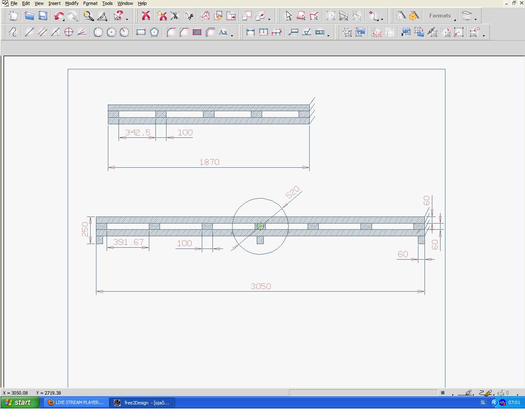Expand the text tool options arrow

pos(232,35)
